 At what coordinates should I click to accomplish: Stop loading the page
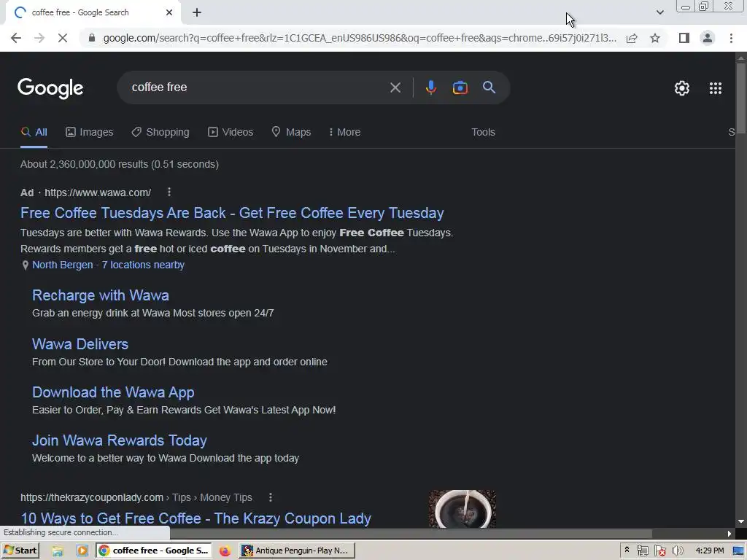pos(63,38)
